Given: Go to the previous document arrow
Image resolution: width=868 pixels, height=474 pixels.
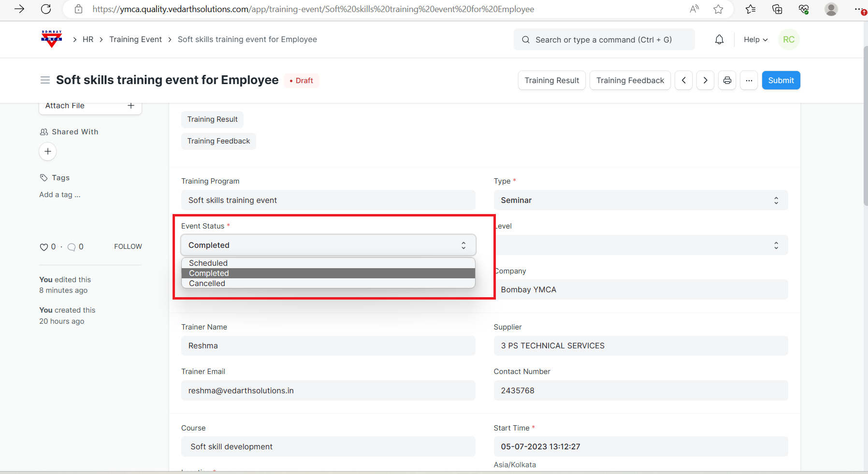Looking at the screenshot, I should point(683,80).
